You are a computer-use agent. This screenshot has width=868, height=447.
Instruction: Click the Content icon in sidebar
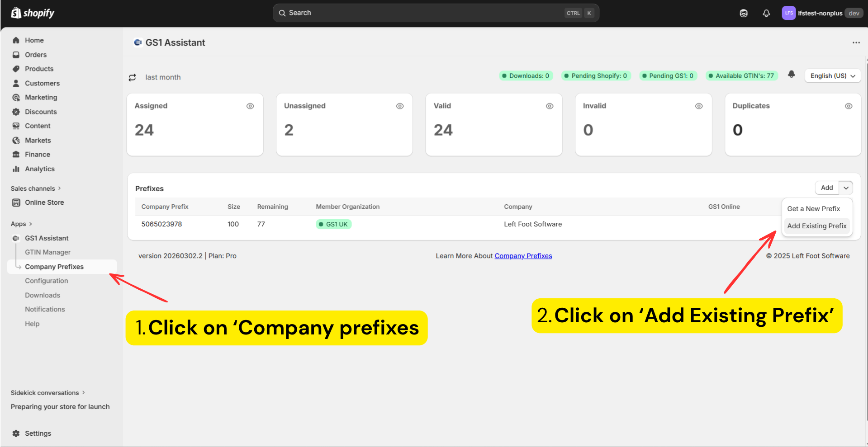pos(16,126)
